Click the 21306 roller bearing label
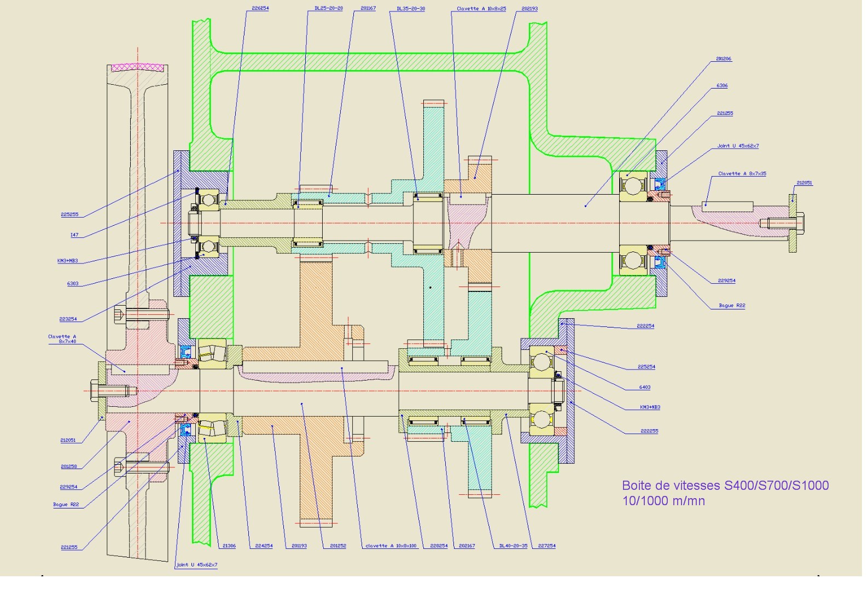 coord(229,546)
